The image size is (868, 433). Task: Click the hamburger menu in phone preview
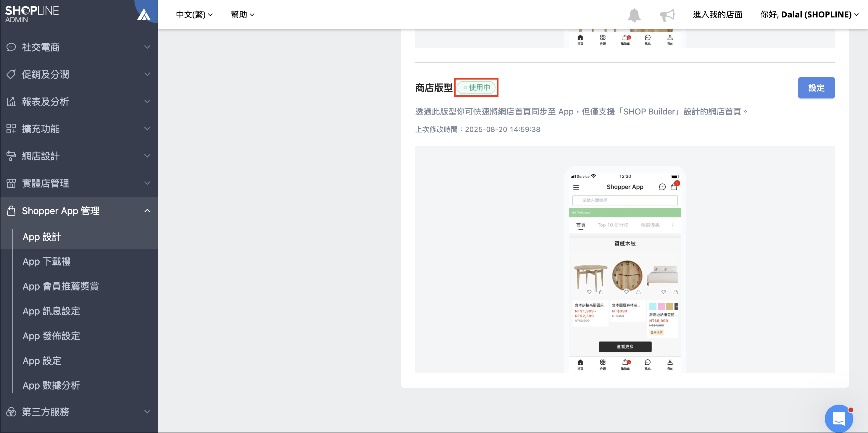pos(576,187)
